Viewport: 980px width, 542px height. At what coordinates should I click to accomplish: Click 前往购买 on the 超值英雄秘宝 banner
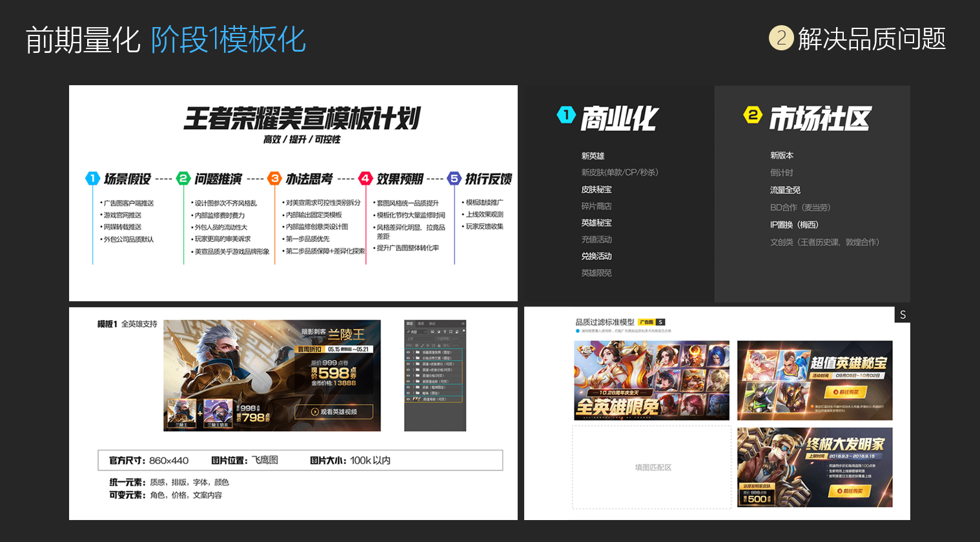[845, 392]
